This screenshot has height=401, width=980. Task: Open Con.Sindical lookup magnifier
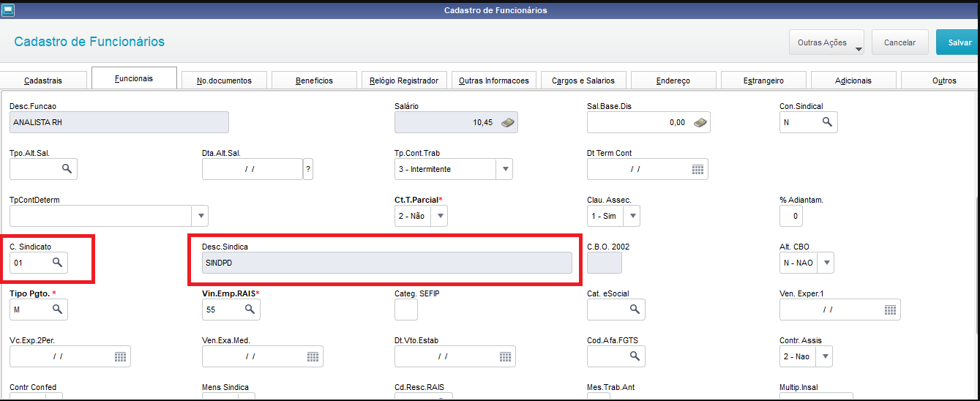click(827, 122)
